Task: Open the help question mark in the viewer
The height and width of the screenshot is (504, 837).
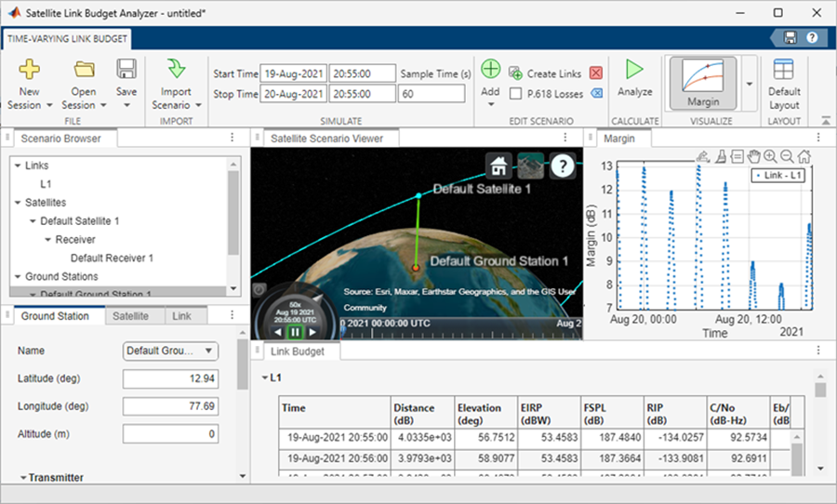Action: coord(562,166)
